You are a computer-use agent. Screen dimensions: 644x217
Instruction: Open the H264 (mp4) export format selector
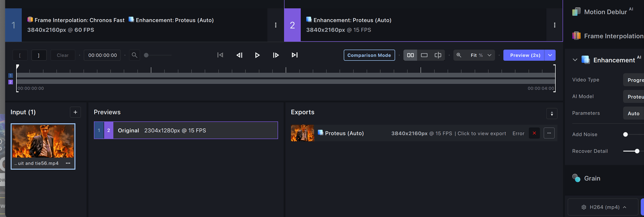click(604, 207)
